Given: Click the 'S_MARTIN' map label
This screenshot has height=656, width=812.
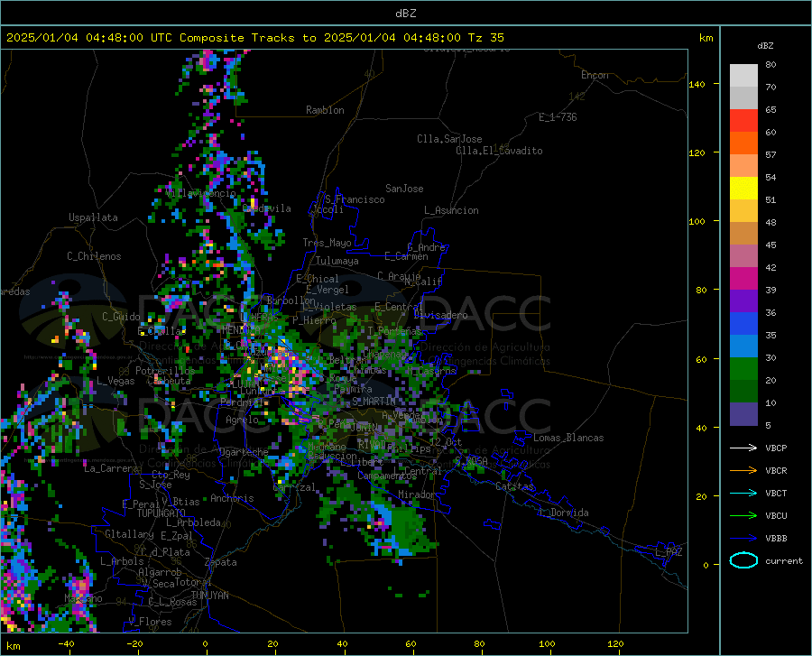Looking at the screenshot, I should [374, 402].
